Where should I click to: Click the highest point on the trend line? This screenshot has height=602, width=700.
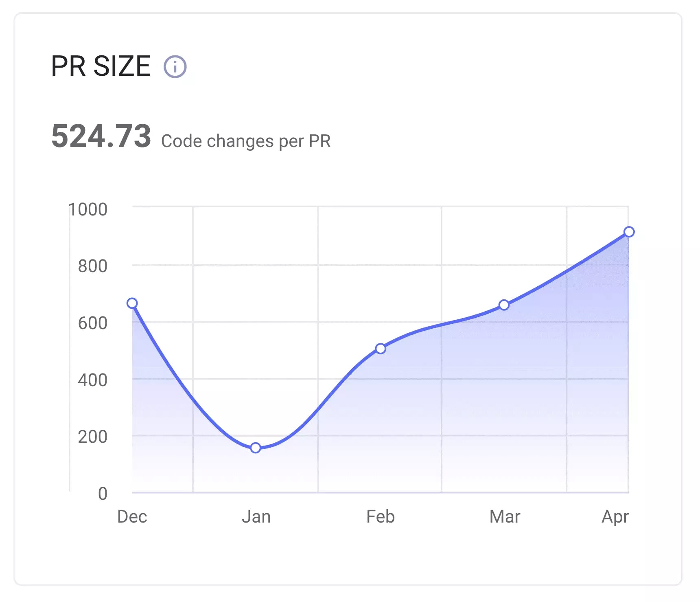(629, 231)
